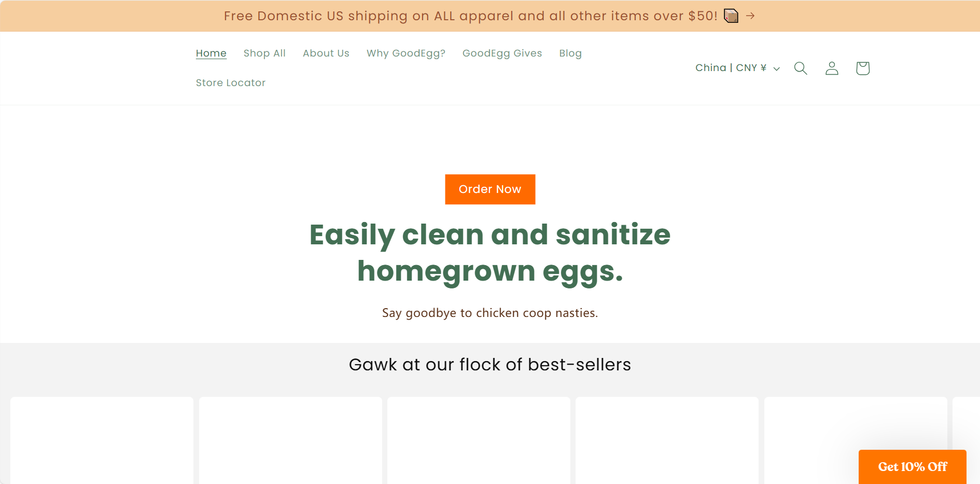Open the shopping cart icon
This screenshot has height=484, width=980.
(x=863, y=68)
